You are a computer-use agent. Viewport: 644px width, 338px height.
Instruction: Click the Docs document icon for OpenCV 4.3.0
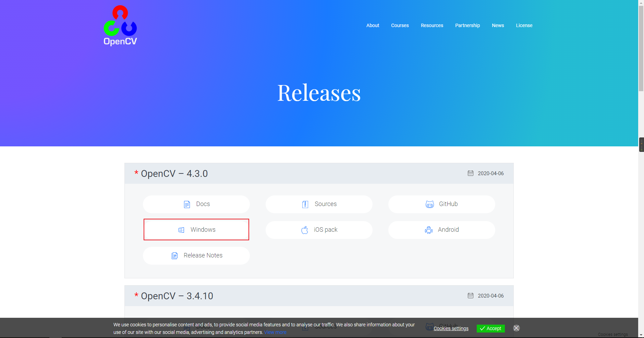[187, 204]
